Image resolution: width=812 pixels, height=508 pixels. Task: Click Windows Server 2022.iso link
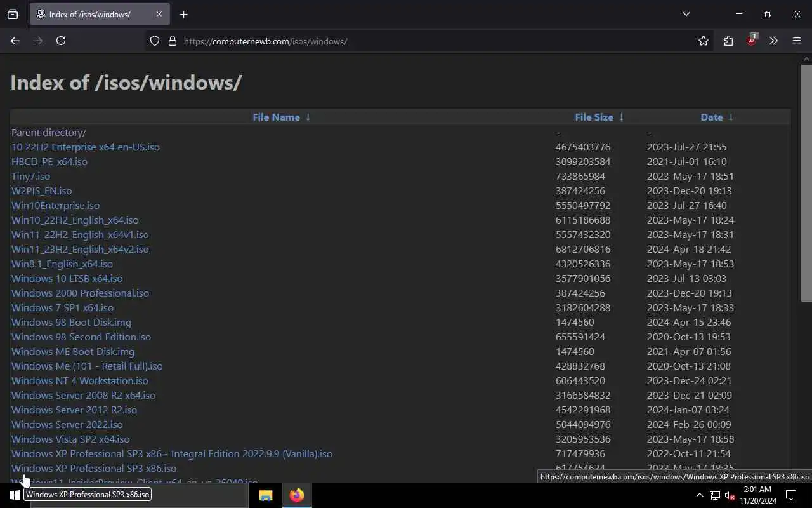pos(67,424)
